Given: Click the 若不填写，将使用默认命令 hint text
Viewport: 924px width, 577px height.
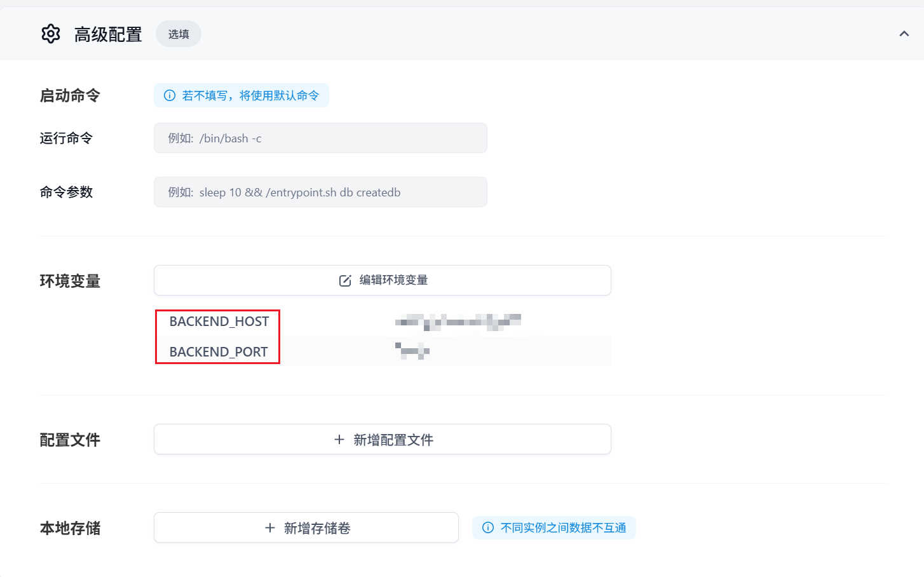Looking at the screenshot, I should 250,95.
